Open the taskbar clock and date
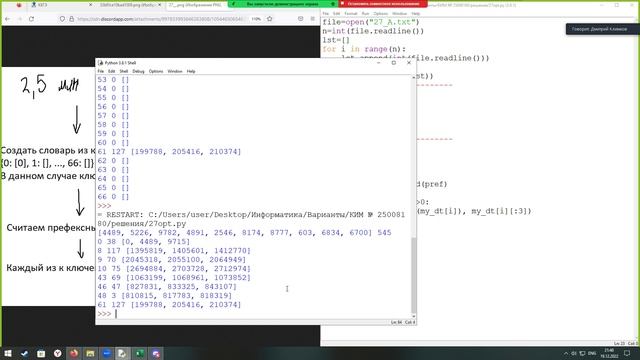The height and width of the screenshot is (360, 640). [609, 353]
